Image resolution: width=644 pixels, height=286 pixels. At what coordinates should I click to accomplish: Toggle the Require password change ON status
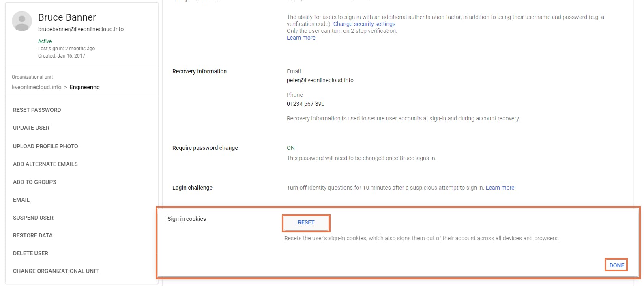[291, 148]
